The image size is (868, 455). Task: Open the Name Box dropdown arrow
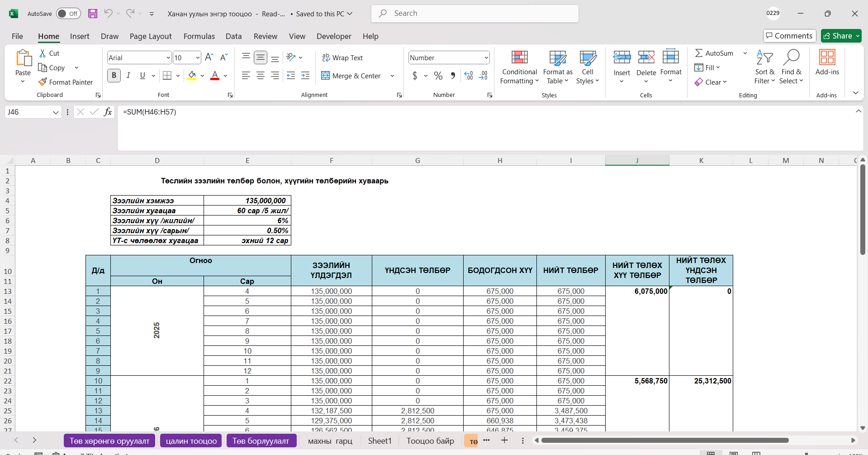pos(56,112)
